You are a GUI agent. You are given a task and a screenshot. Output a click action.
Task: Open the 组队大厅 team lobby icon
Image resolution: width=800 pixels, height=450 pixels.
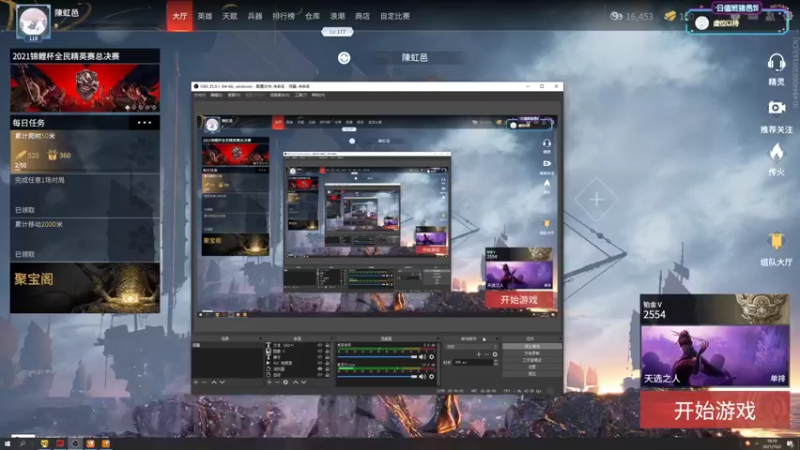(x=776, y=241)
